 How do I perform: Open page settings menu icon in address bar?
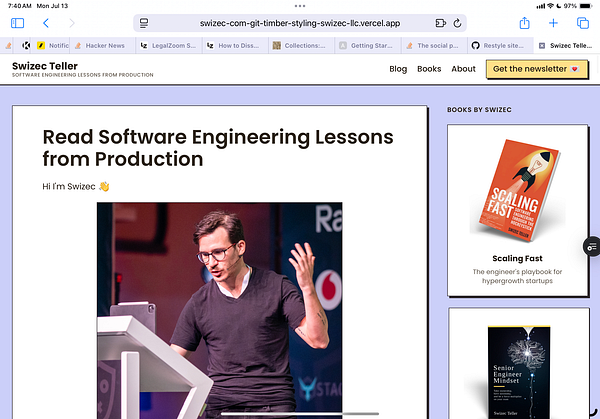(144, 23)
